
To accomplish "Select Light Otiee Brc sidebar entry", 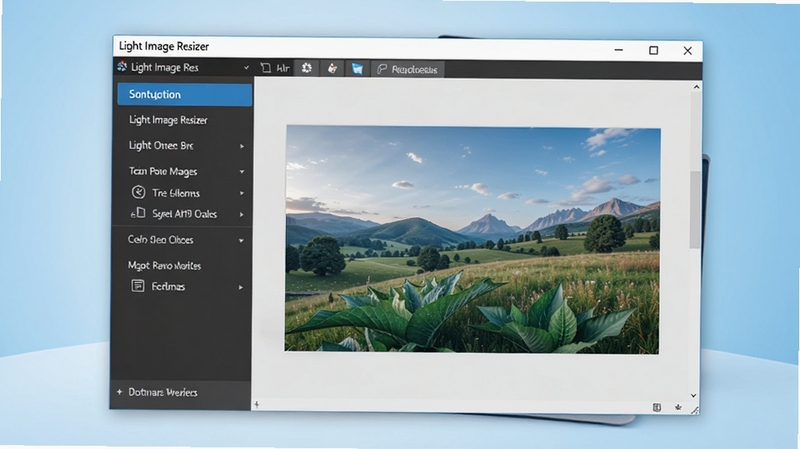I will 161,145.
